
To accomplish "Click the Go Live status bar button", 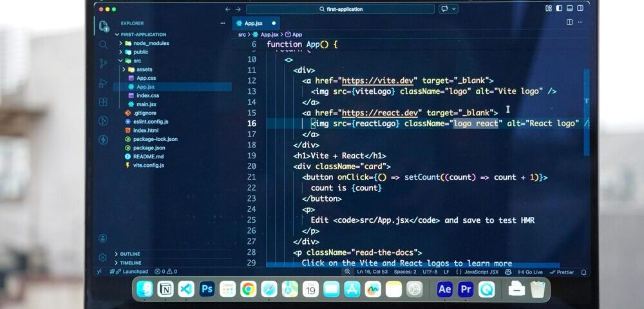I will [x=530, y=272].
